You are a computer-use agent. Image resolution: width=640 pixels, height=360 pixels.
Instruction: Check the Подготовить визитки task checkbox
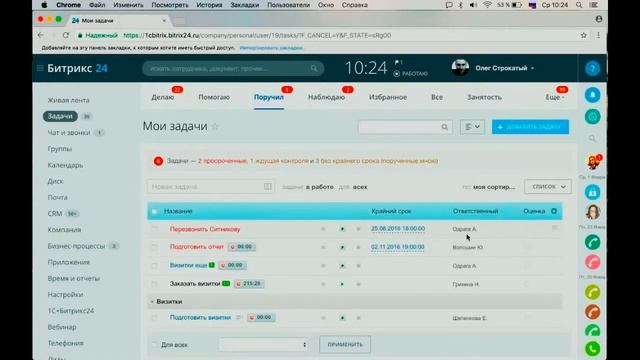pos(154,318)
